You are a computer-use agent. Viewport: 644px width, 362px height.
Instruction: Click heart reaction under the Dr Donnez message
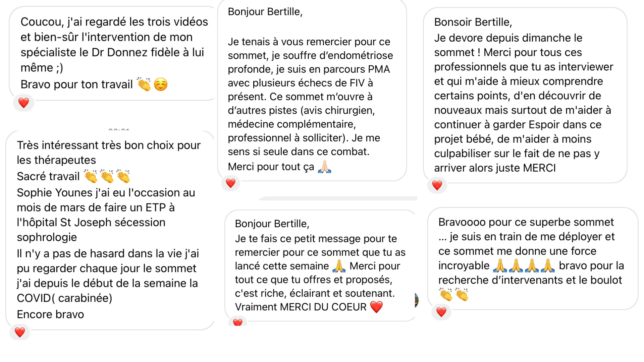click(x=23, y=103)
